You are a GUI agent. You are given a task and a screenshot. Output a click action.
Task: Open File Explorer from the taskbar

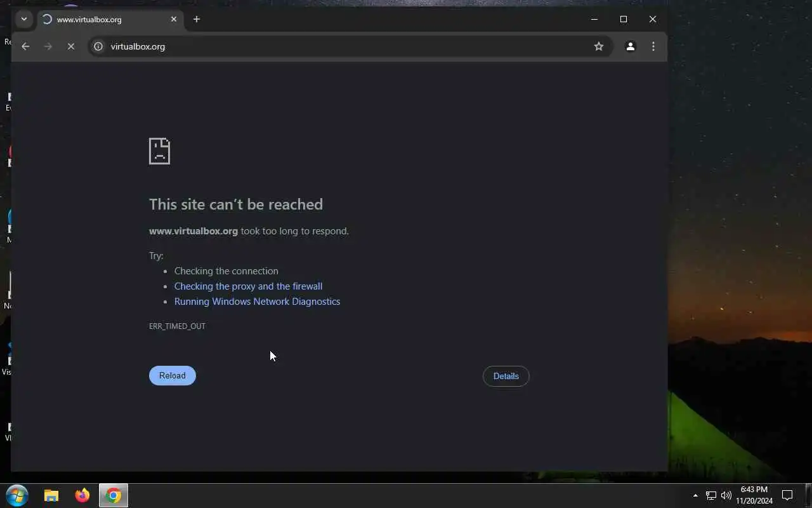51,496
